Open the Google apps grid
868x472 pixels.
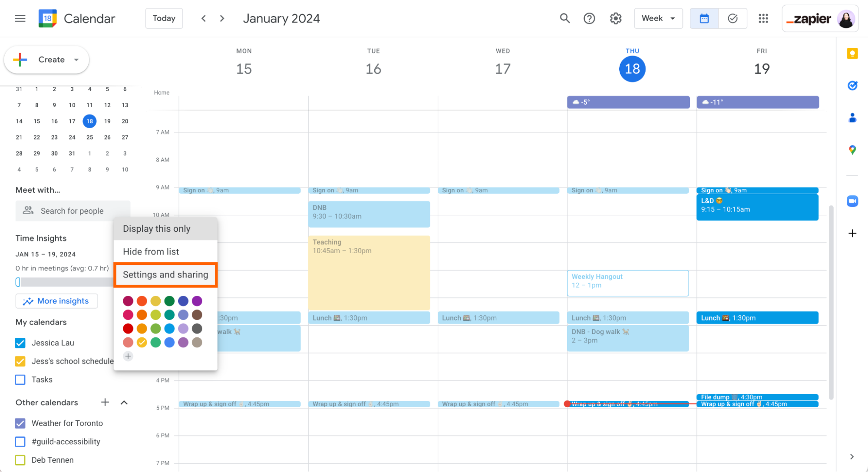click(763, 18)
